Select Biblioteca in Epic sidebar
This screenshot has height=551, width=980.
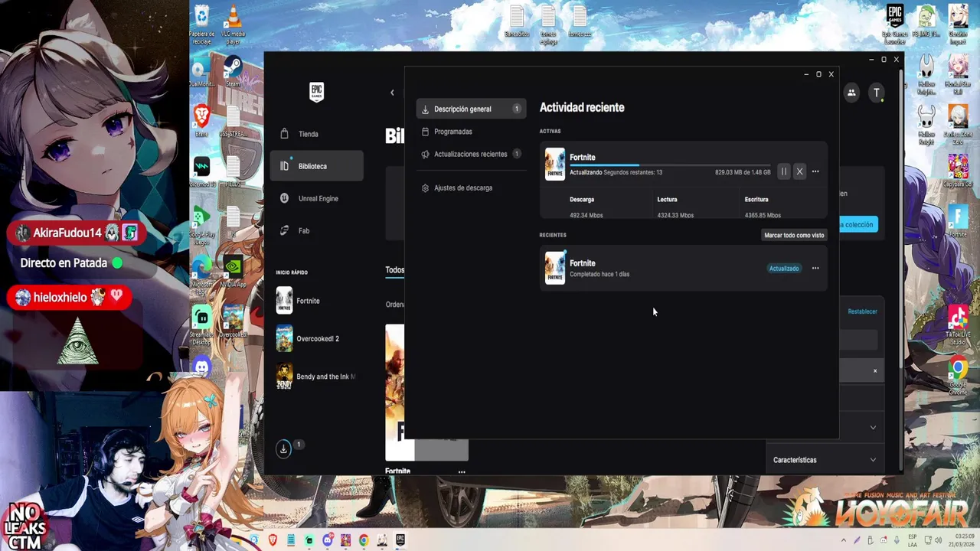tap(317, 166)
